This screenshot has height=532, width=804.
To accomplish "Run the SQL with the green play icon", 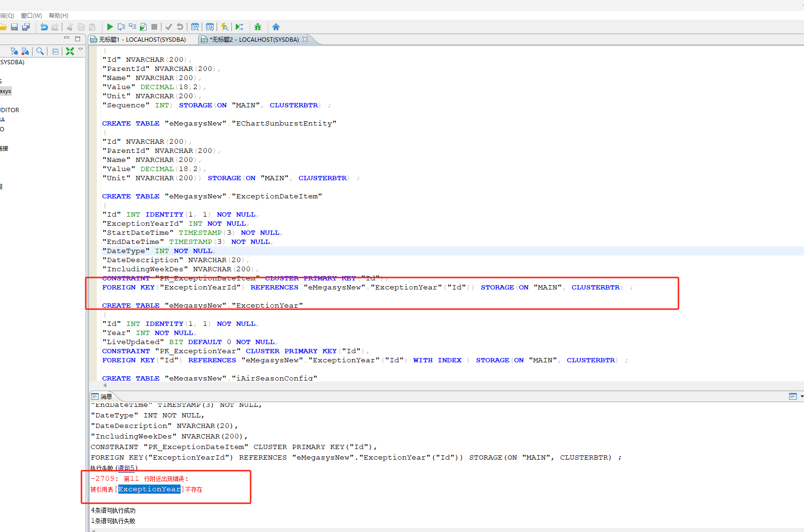I will [x=110, y=27].
